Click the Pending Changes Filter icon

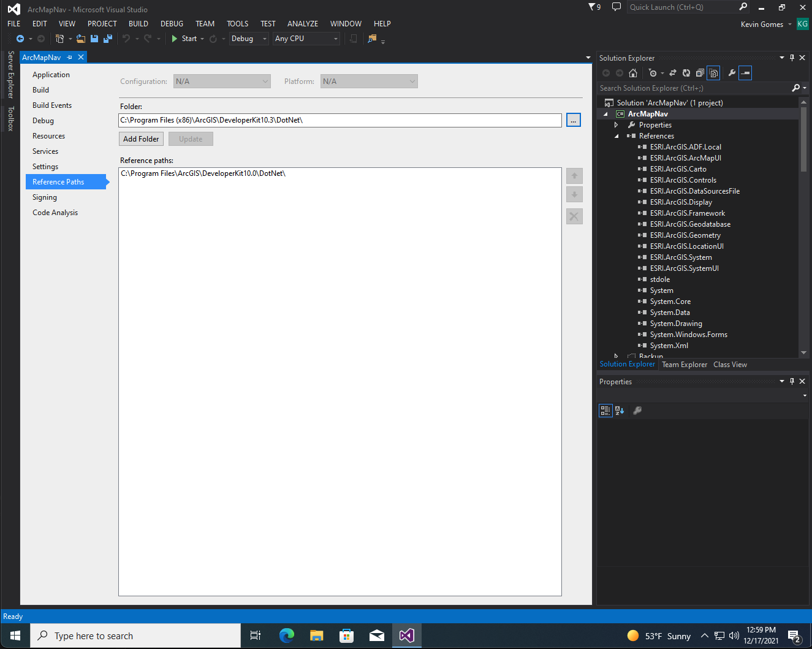pyautogui.click(x=653, y=73)
